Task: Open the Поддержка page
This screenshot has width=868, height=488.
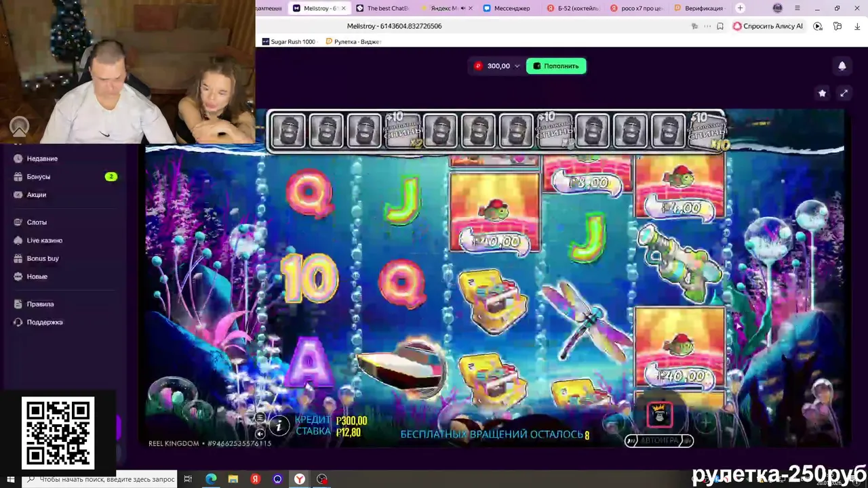Action: pyautogui.click(x=45, y=323)
